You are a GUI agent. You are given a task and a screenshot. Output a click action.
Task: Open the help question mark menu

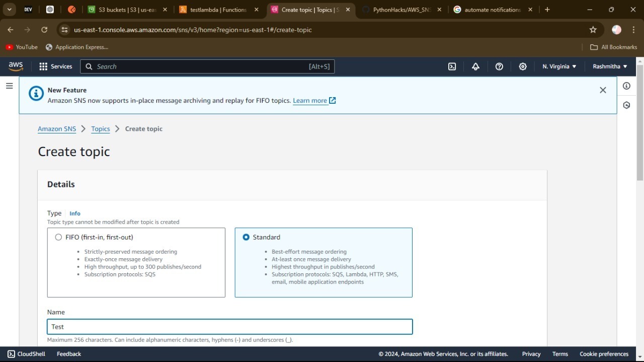(499, 66)
